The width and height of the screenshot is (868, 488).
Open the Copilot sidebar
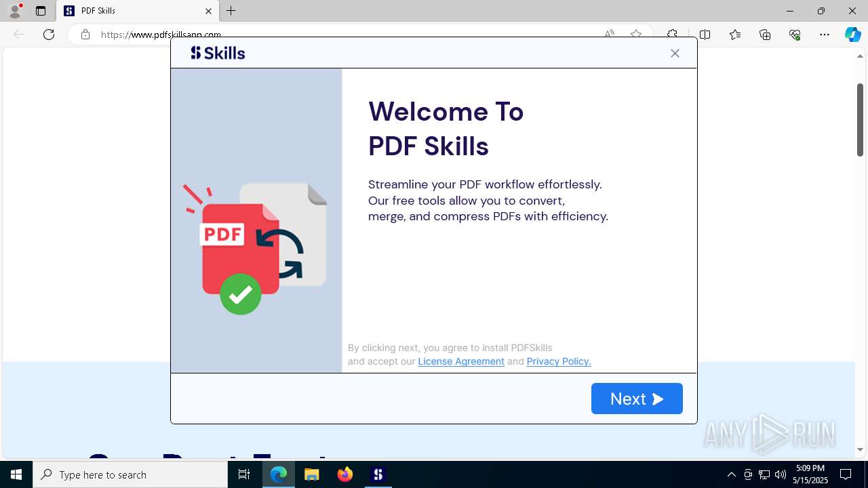click(853, 35)
